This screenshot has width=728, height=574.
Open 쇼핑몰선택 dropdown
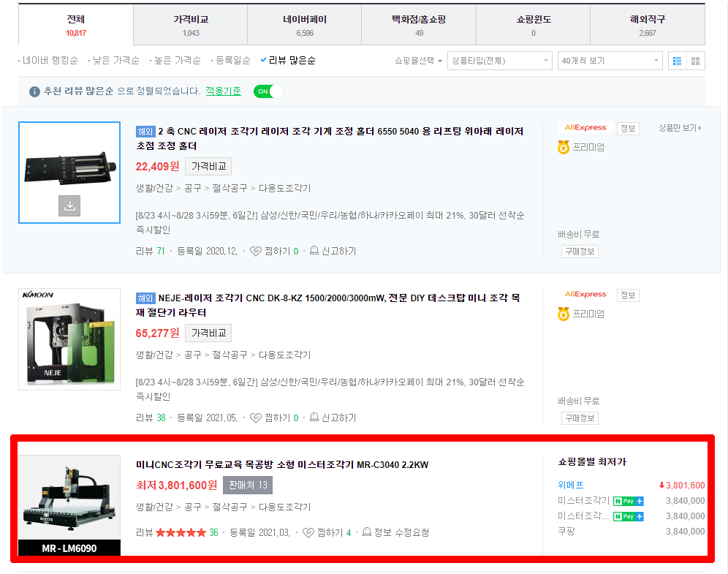[x=418, y=61]
